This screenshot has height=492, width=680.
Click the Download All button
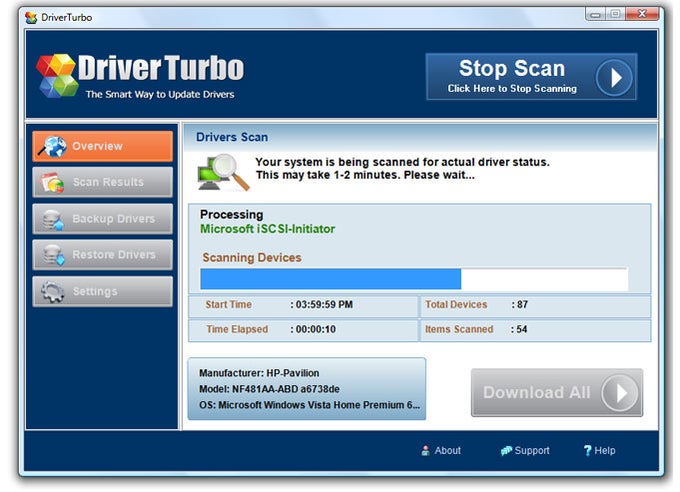(557, 392)
